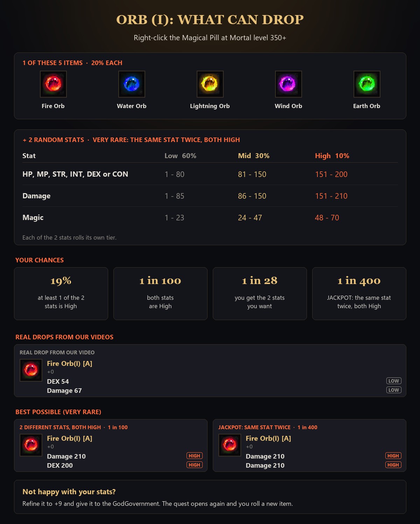Click the 'Earth Orb' label text

coord(367,106)
